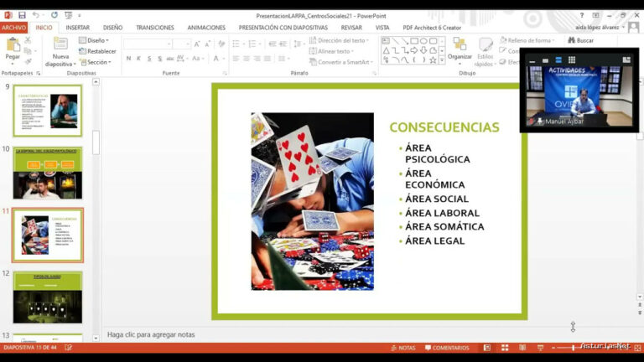
Task: Switch to the REVISAR tab
Action: pyautogui.click(x=351, y=28)
